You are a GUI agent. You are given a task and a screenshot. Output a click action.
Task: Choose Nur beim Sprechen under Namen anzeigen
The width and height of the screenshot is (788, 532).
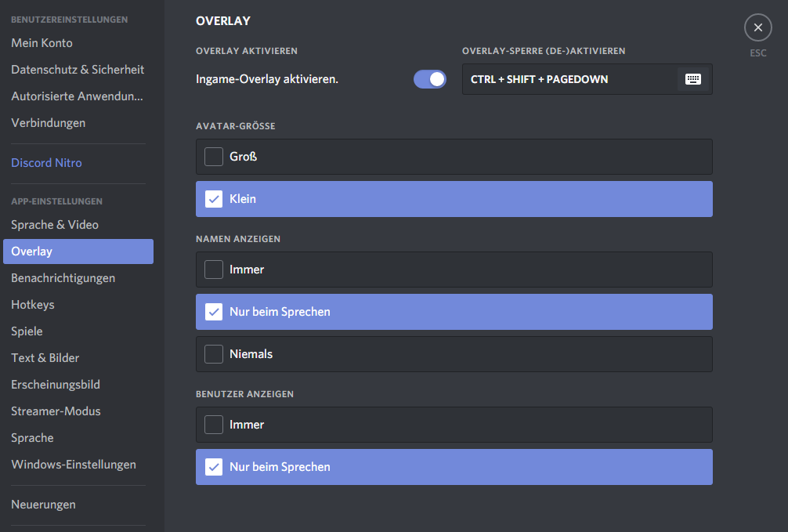[x=454, y=312]
